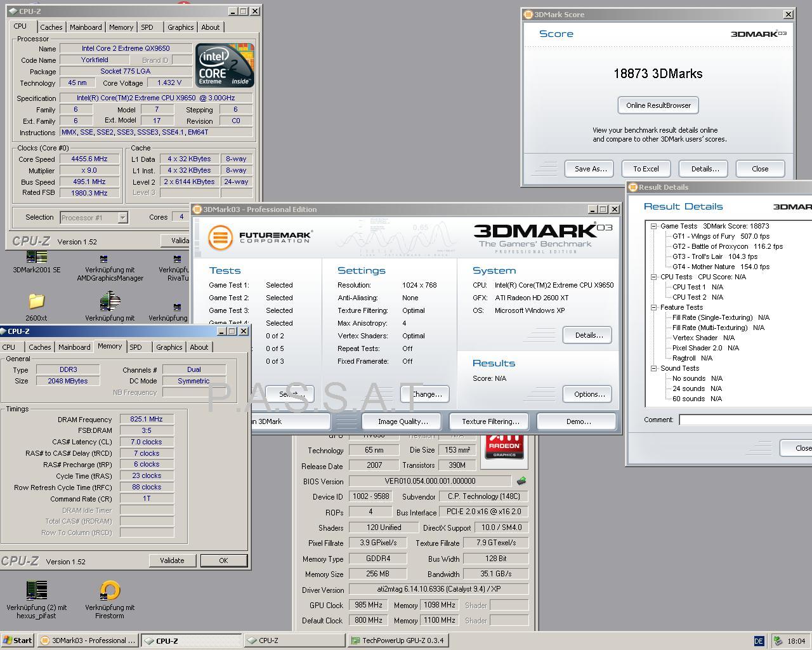Open Texture Filtering... in 3DMark03
Screen dimensions: 812x650
click(x=490, y=421)
